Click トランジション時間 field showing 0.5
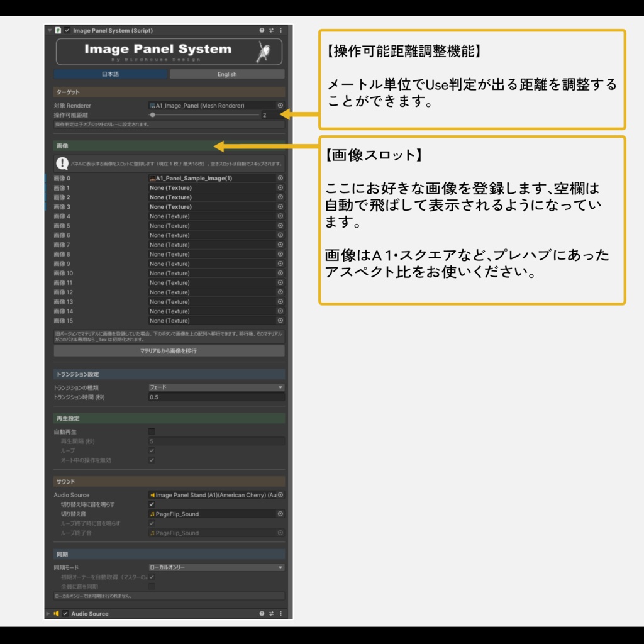The width and height of the screenshot is (644, 644). [216, 397]
